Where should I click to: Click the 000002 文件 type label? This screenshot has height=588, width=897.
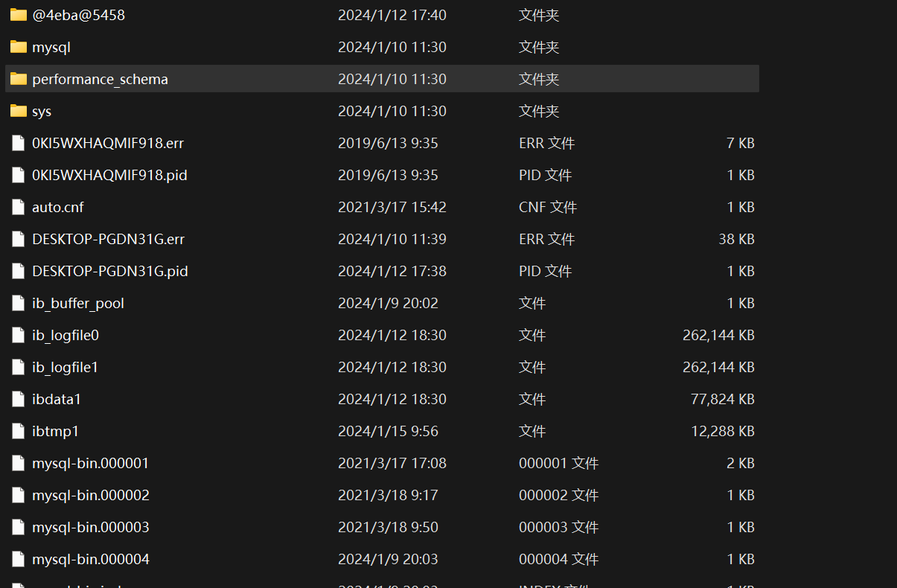coord(559,495)
